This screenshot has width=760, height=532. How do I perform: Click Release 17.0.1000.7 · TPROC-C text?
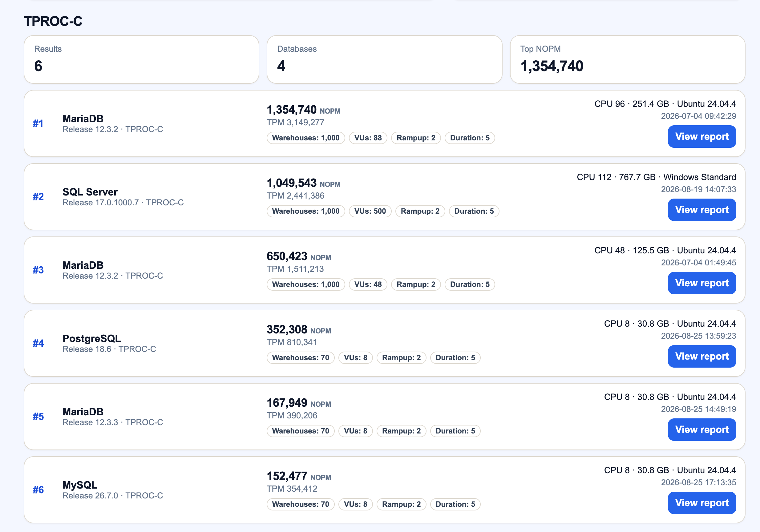(123, 203)
